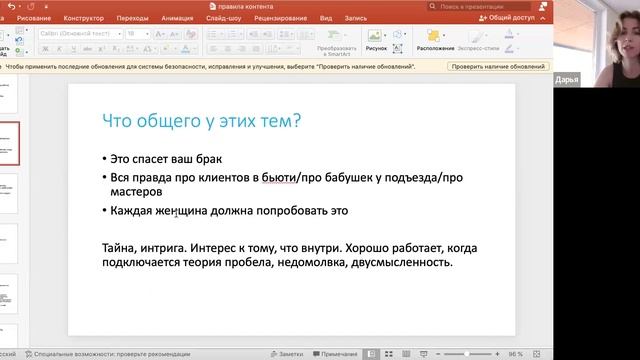Click the Общий доступ share button
The image size is (640, 360).
(507, 18)
